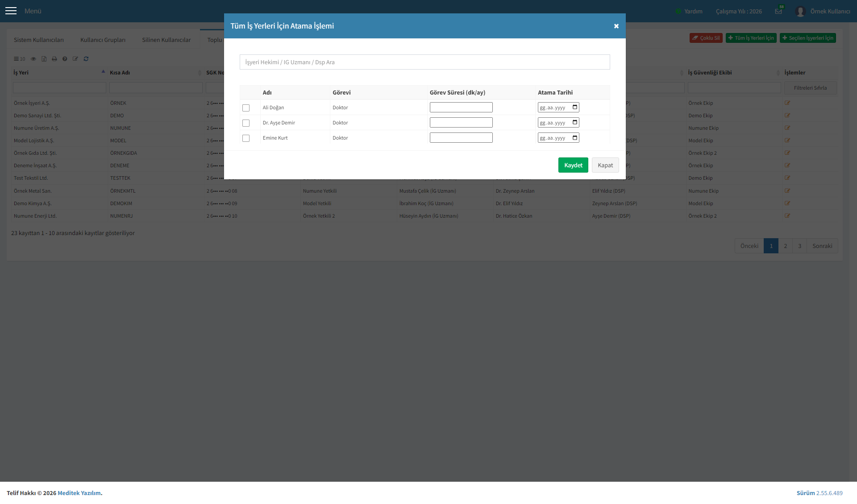Go to pagination page 3
Image resolution: width=857 pixels, height=504 pixels.
800,246
